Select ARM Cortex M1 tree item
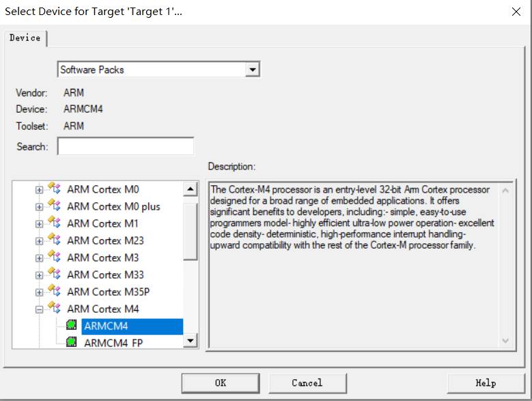This screenshot has width=532, height=401. pyautogui.click(x=103, y=223)
